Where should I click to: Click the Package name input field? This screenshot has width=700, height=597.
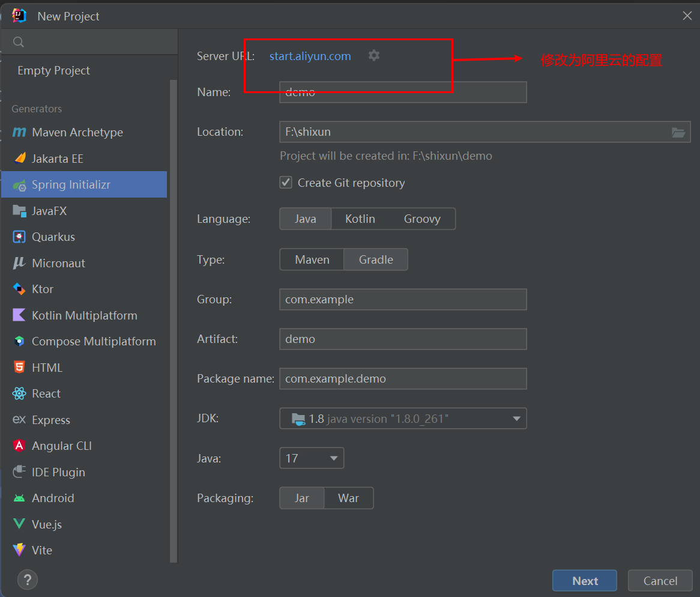coord(403,378)
